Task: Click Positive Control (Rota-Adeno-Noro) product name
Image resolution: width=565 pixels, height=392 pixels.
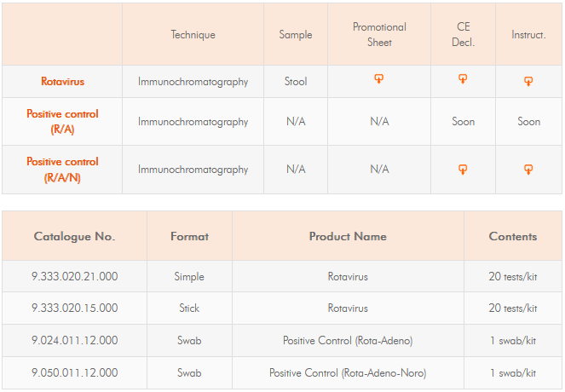Action: point(348,372)
